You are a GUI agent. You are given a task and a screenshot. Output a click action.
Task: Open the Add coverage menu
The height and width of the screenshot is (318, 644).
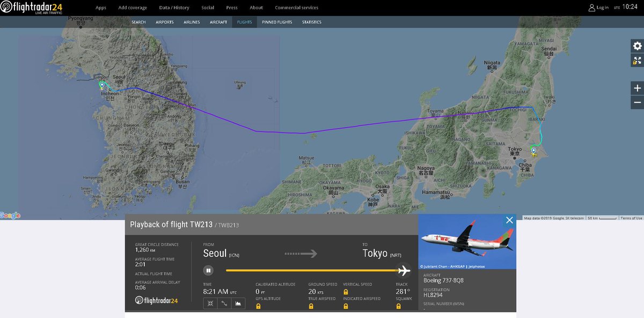point(133,8)
